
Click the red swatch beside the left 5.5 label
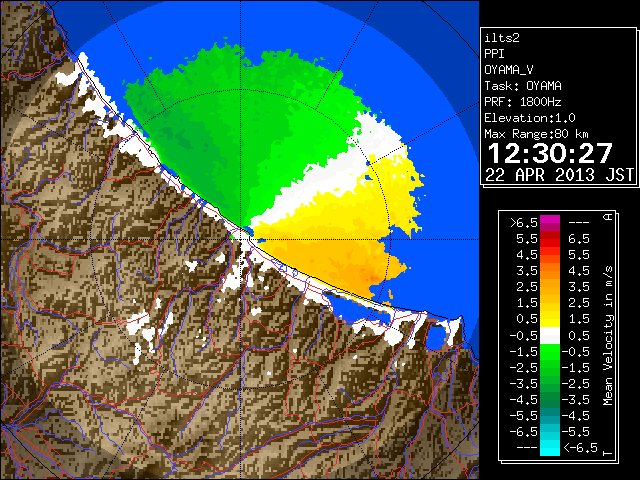[550, 239]
